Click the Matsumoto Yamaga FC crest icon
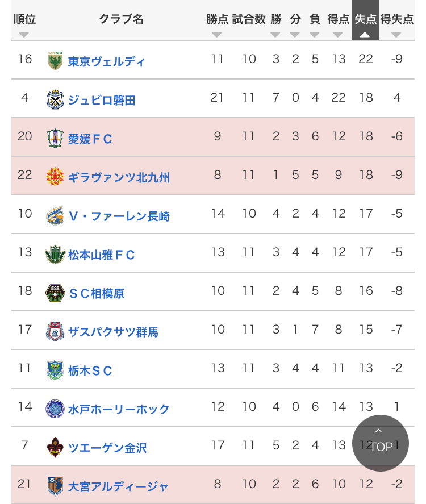The height and width of the screenshot is (504, 426). click(x=55, y=254)
